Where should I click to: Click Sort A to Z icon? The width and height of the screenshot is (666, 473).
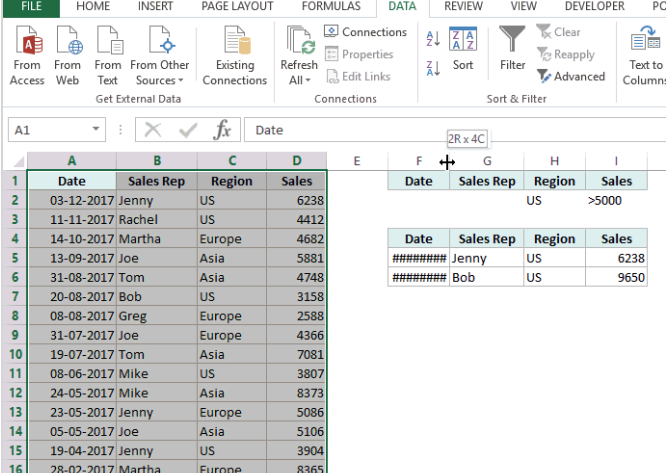pyautogui.click(x=433, y=39)
